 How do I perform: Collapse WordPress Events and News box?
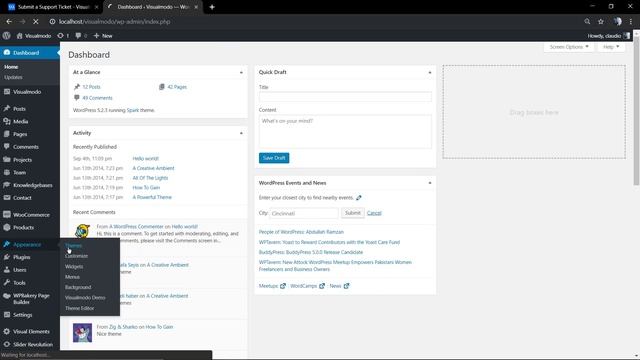(430, 183)
